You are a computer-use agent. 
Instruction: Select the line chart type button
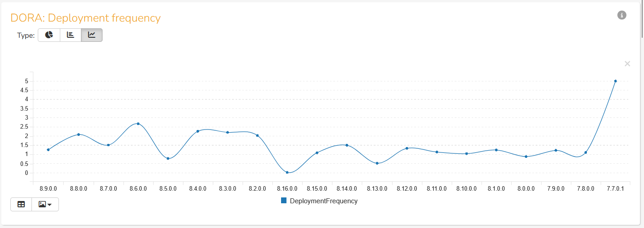pos(92,35)
